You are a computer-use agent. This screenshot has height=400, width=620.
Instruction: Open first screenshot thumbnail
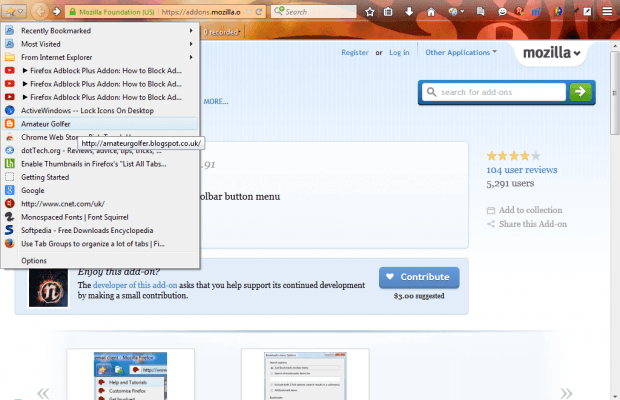[130, 376]
